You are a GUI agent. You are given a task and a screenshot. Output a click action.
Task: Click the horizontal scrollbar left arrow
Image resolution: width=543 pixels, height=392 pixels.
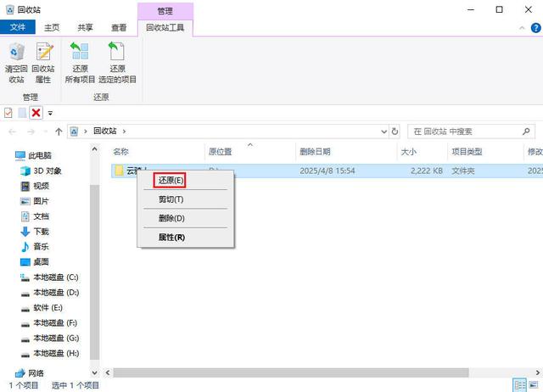coord(108,372)
